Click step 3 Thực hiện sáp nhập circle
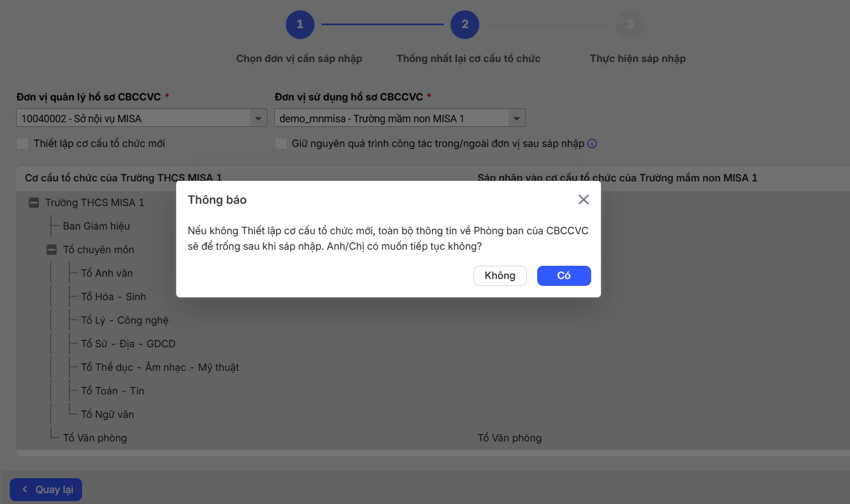This screenshot has width=850, height=504. 630,25
